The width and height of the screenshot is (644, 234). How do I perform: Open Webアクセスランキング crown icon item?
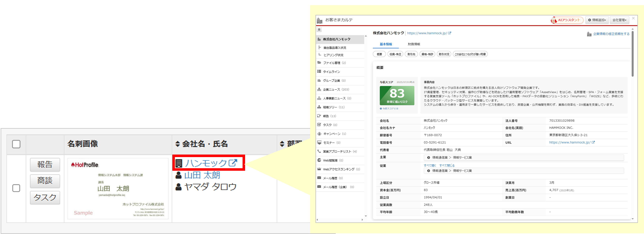click(x=319, y=169)
